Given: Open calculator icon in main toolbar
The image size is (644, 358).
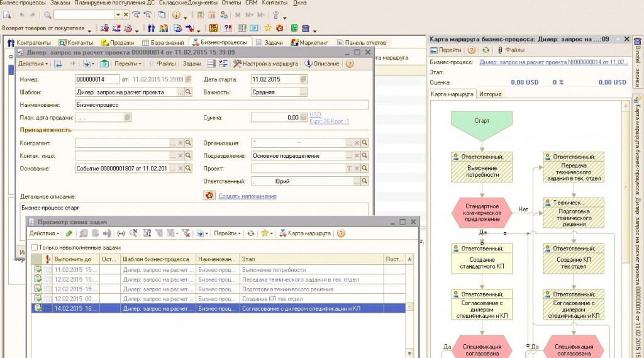Looking at the screenshot, I should pyautogui.click(x=200, y=15).
